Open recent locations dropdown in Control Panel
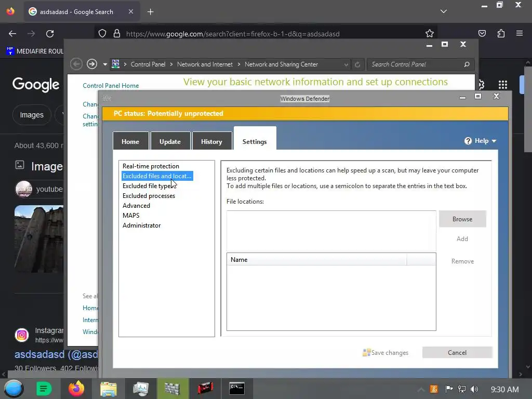Screen dimensions: 532x399 click(105, 64)
